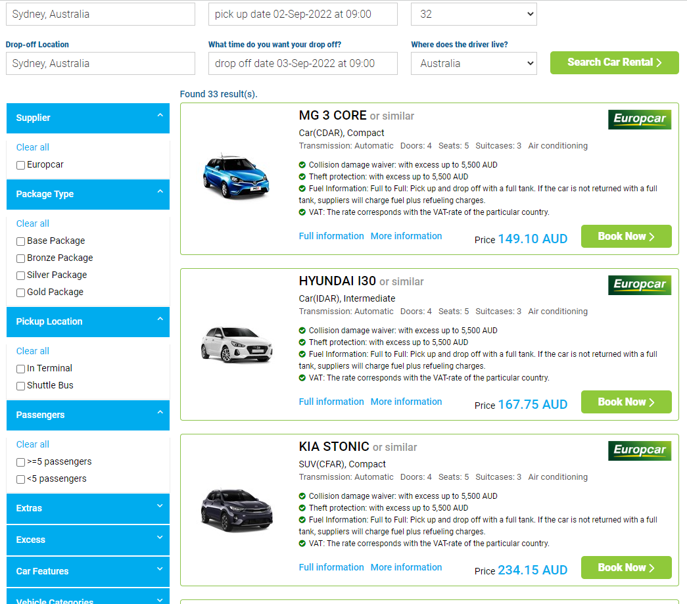Click the drop off date 03-Sep-2022 field
The height and width of the screenshot is (604, 687).
pyautogui.click(x=303, y=64)
